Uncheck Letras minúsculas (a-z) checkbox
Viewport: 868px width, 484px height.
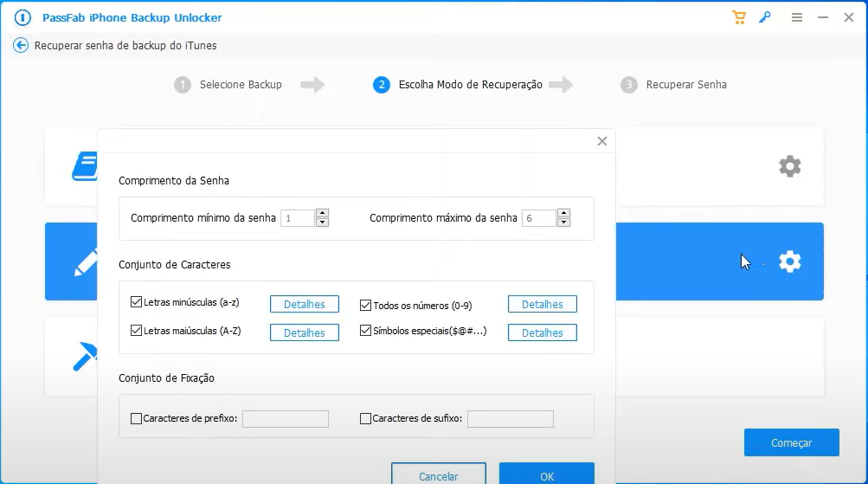pyautogui.click(x=136, y=303)
